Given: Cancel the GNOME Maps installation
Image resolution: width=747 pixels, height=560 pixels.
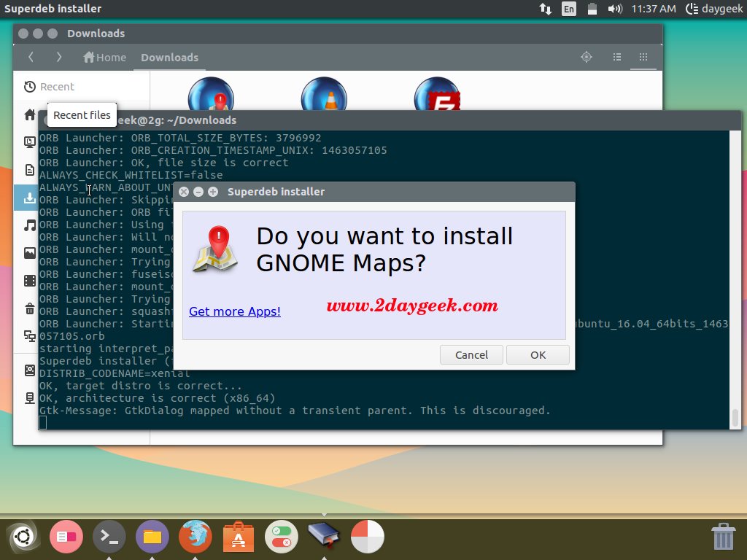Looking at the screenshot, I should [471, 355].
